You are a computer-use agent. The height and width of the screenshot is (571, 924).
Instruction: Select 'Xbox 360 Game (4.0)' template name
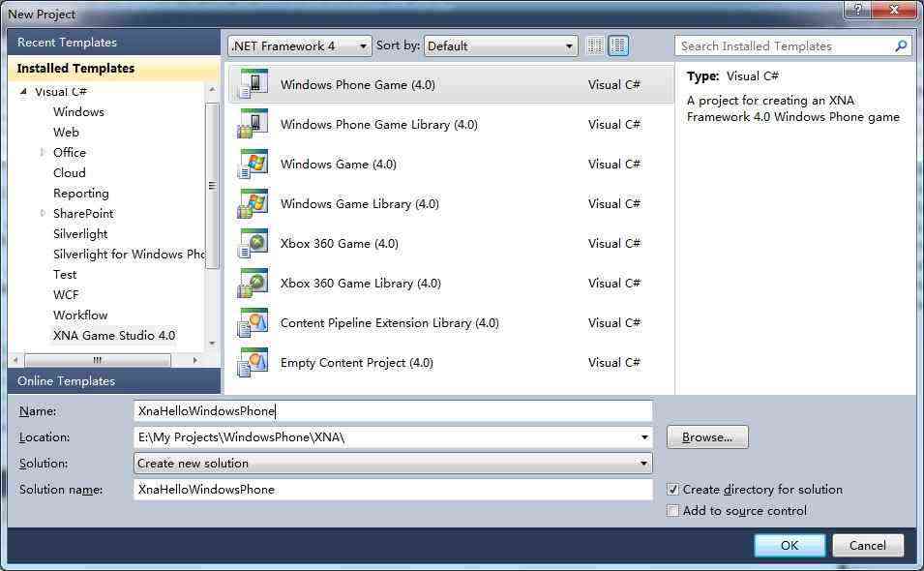(x=340, y=243)
